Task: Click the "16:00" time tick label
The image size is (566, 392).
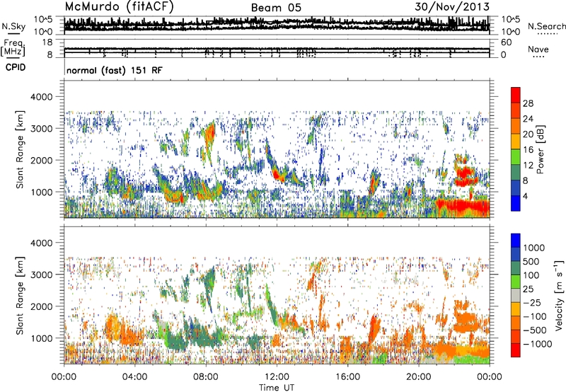Action: [347, 377]
